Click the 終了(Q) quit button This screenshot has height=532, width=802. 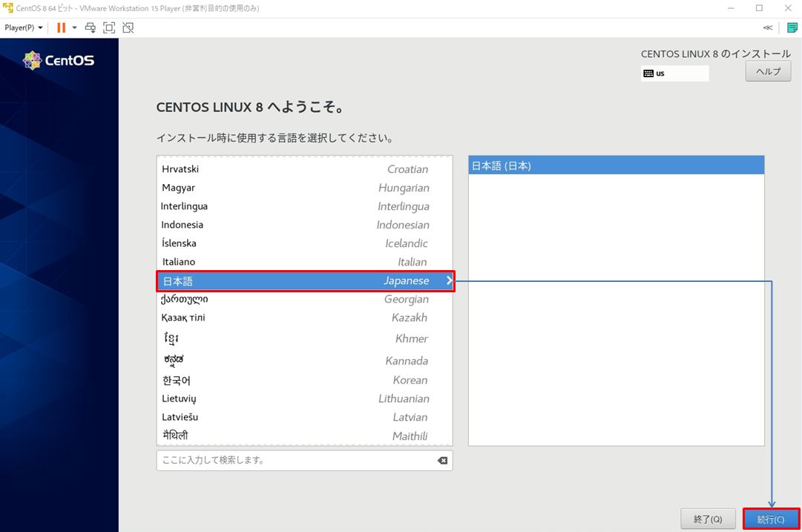[x=708, y=519]
